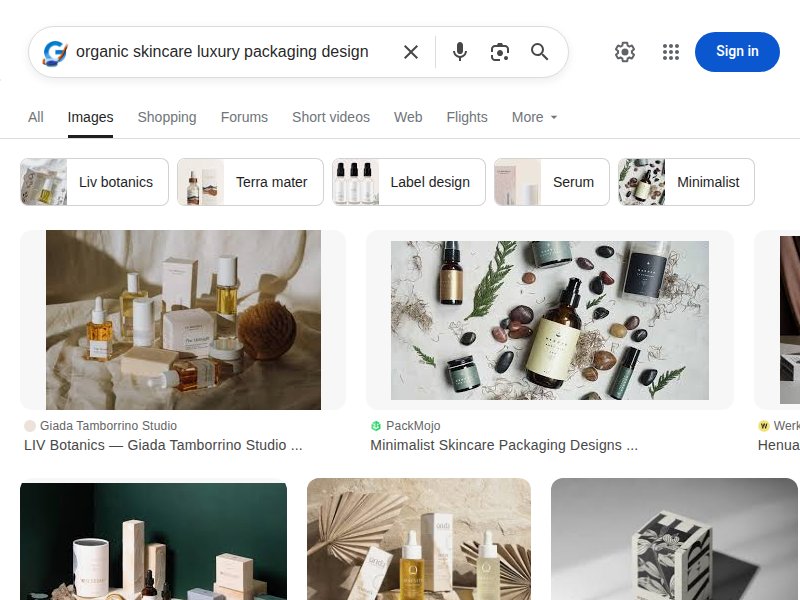Open the Forums results tab
This screenshot has height=600, width=800.
[244, 117]
